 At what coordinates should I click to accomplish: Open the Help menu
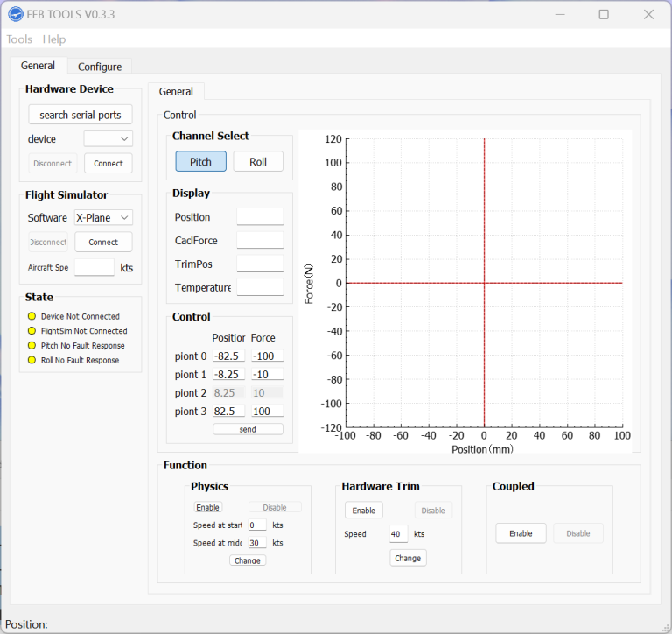(54, 39)
